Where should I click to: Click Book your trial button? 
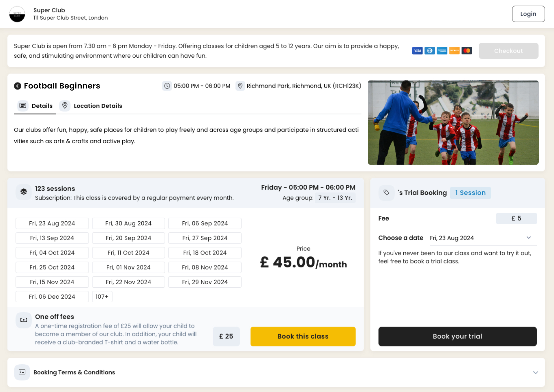[457, 336]
